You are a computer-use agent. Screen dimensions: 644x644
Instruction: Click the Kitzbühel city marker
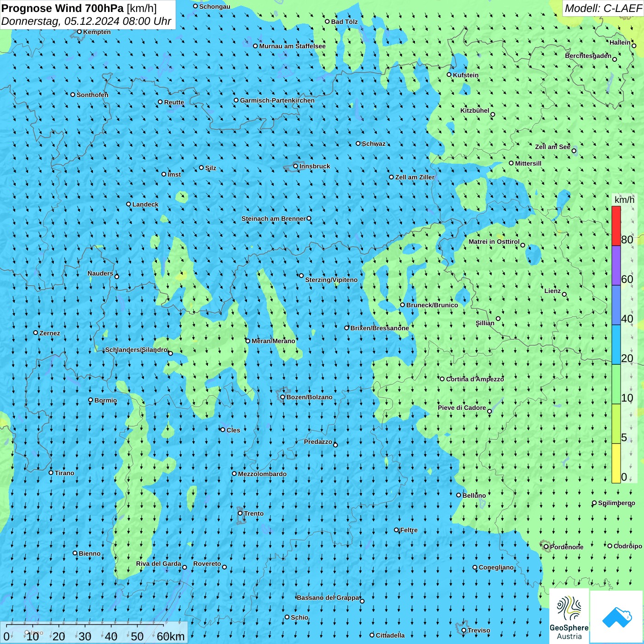click(x=493, y=115)
